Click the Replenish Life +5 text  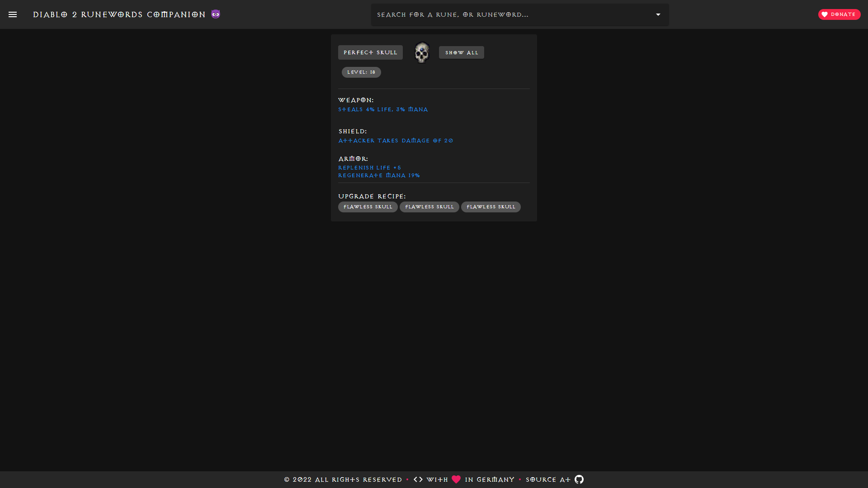[x=369, y=168]
